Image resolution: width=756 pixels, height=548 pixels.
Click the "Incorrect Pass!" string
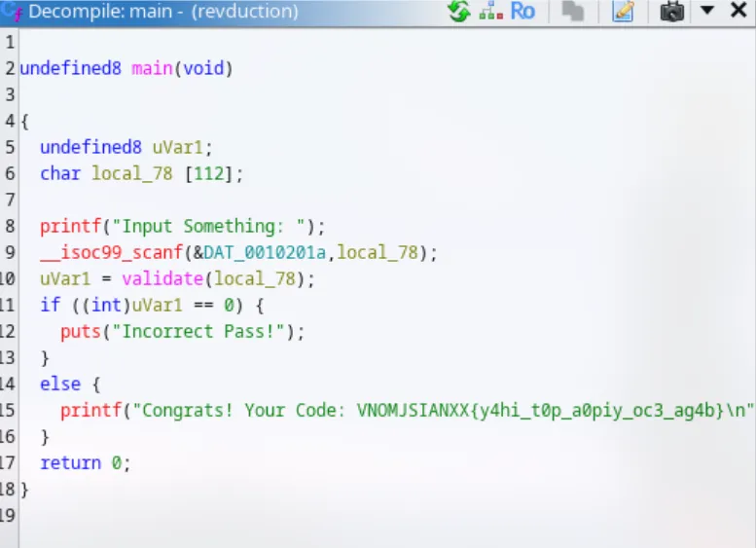coord(197,332)
